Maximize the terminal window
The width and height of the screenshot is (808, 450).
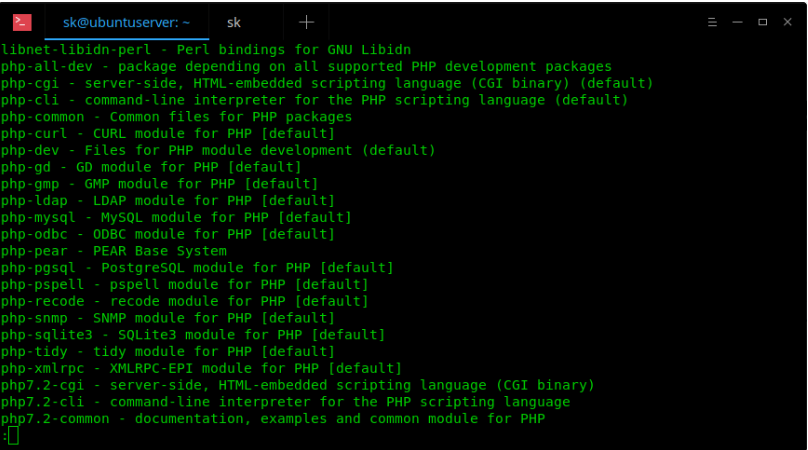[763, 22]
